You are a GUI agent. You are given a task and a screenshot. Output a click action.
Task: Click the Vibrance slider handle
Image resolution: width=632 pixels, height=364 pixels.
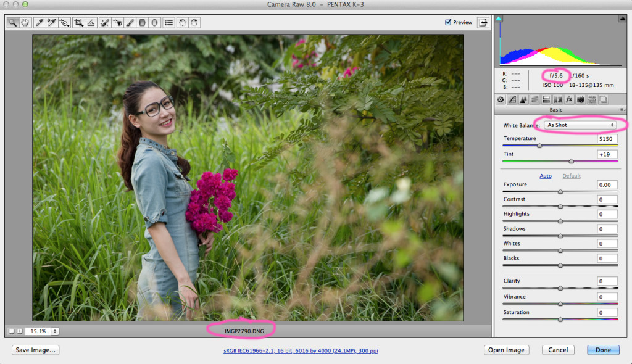click(560, 304)
